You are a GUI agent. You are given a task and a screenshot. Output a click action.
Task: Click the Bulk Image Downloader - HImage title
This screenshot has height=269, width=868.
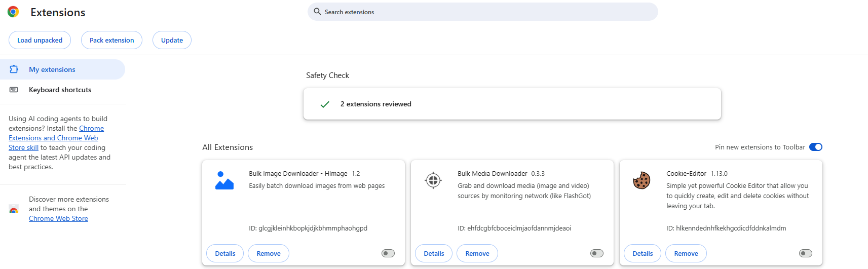point(298,173)
